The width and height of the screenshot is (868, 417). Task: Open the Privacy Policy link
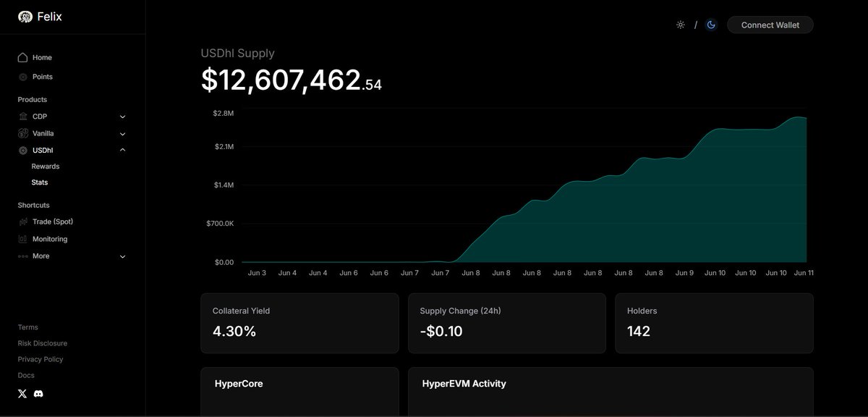coord(41,359)
